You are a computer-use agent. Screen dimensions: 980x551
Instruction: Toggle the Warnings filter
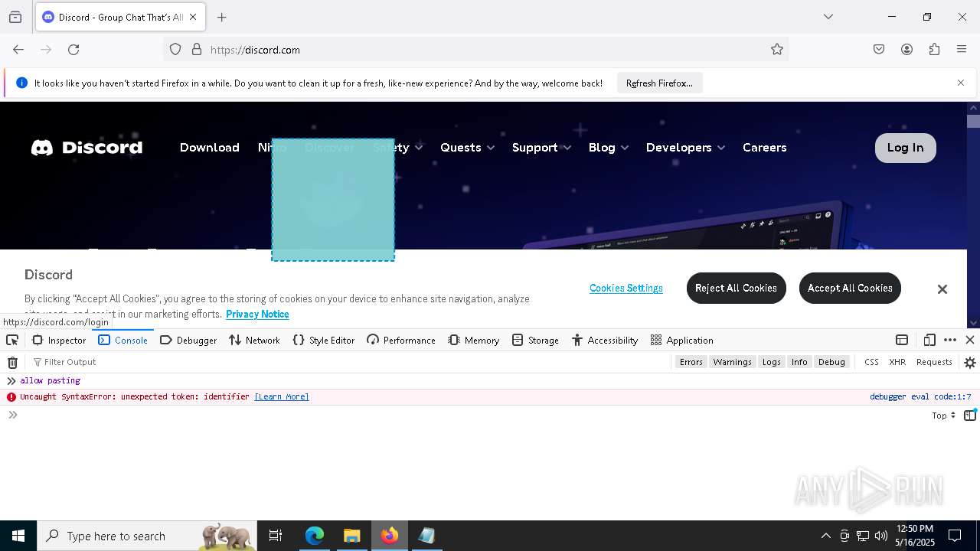(733, 362)
